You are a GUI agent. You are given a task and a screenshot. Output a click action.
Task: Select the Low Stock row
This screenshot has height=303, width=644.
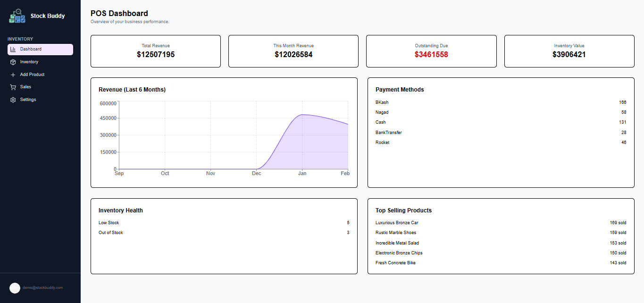224,223
